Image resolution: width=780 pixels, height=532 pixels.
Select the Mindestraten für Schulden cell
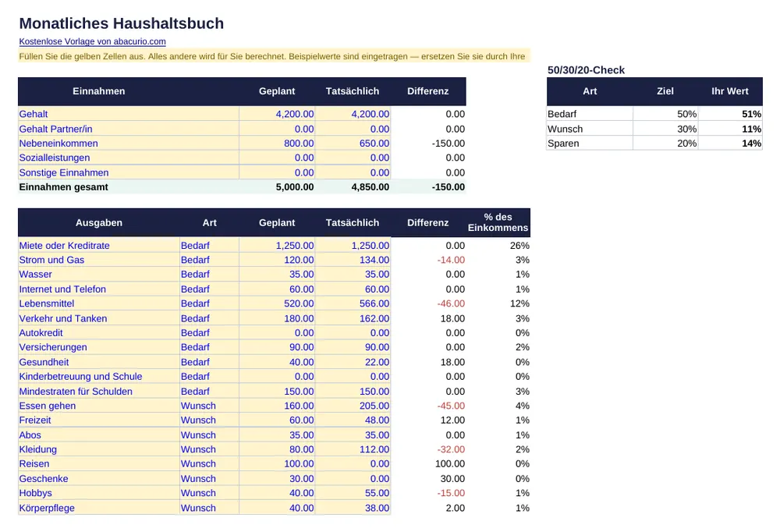click(98, 392)
